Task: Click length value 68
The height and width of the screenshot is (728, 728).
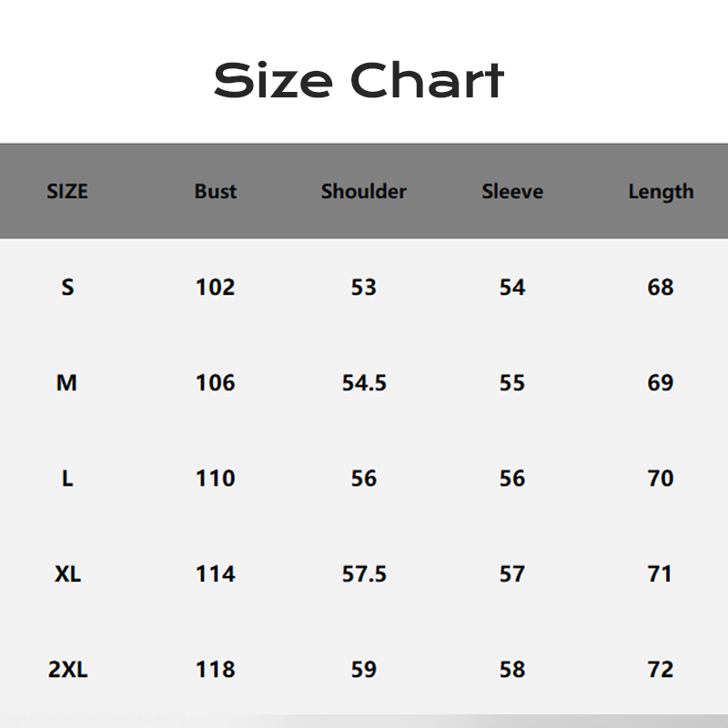Action: click(x=661, y=288)
